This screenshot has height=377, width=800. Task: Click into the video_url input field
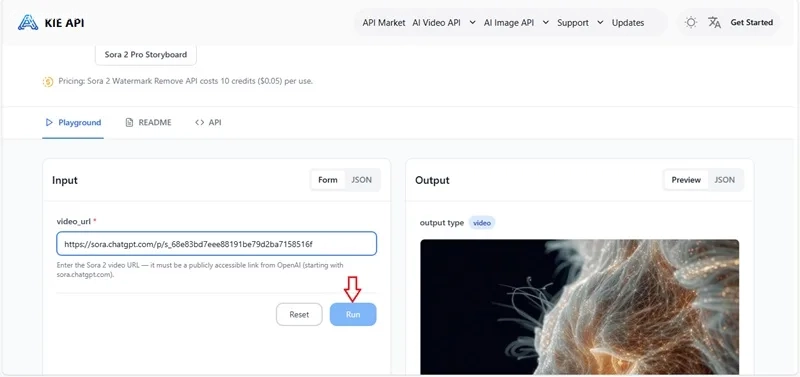(x=216, y=244)
